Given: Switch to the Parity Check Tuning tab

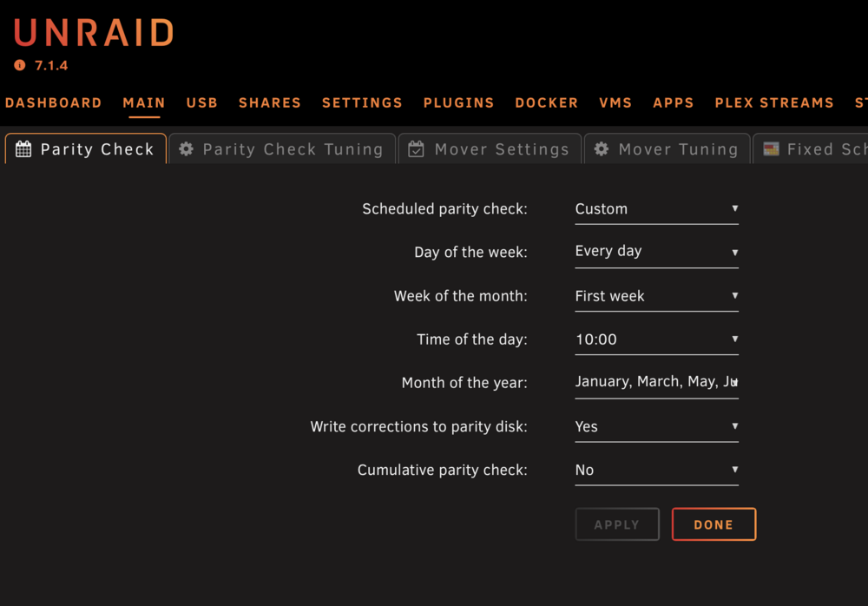Looking at the screenshot, I should point(282,149).
